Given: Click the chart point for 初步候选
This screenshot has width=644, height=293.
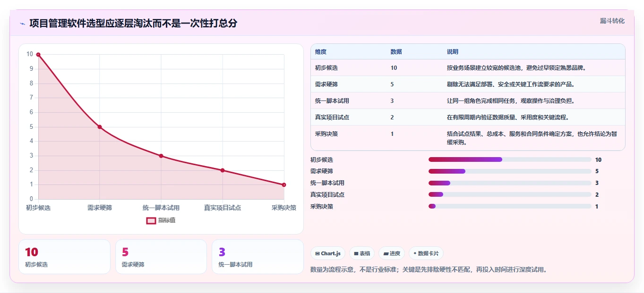Looking at the screenshot, I should click(x=38, y=55).
